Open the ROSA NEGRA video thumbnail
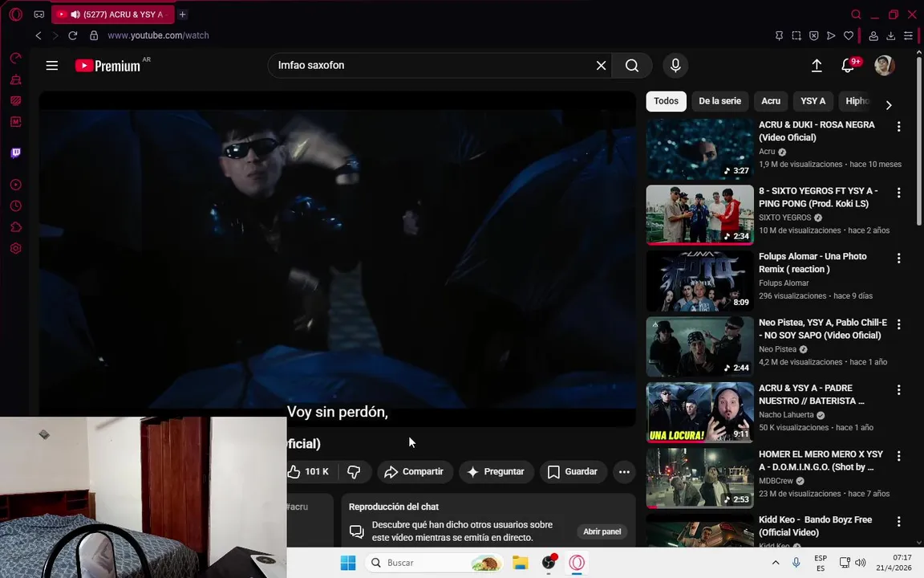Viewport: 924px width, 578px height. click(700, 149)
